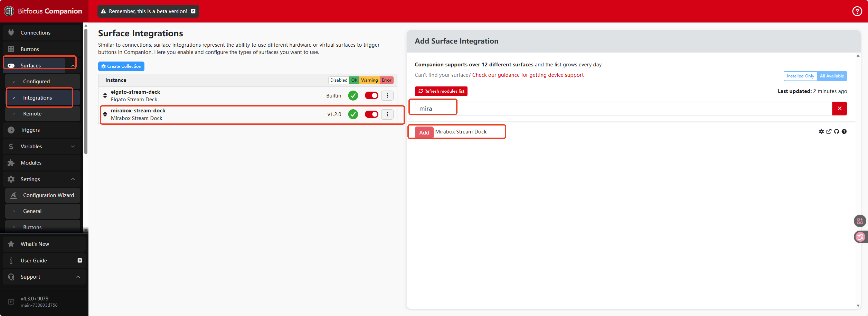Click Add button for Mirabox Stream Dock
868x316 pixels.
[x=424, y=132]
